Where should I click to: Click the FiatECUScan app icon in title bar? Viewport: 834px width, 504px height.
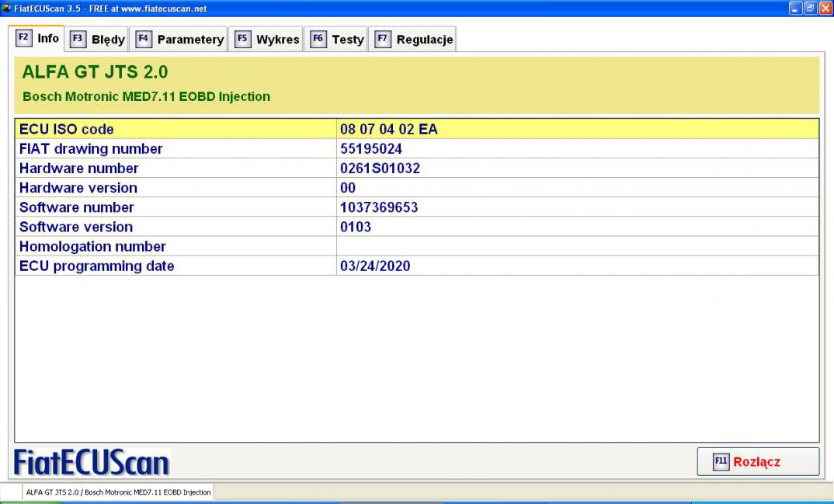(x=6, y=8)
